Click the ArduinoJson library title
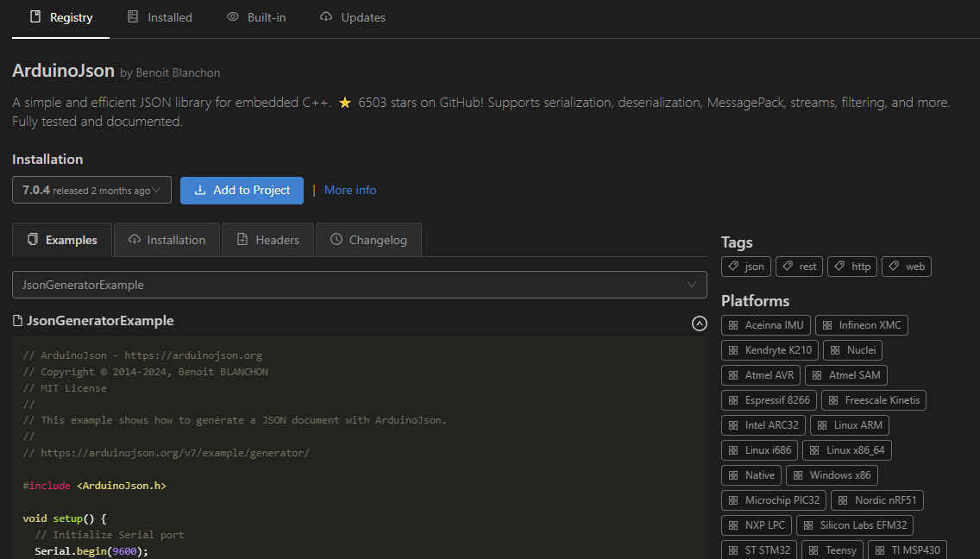The image size is (980, 559). click(x=63, y=71)
